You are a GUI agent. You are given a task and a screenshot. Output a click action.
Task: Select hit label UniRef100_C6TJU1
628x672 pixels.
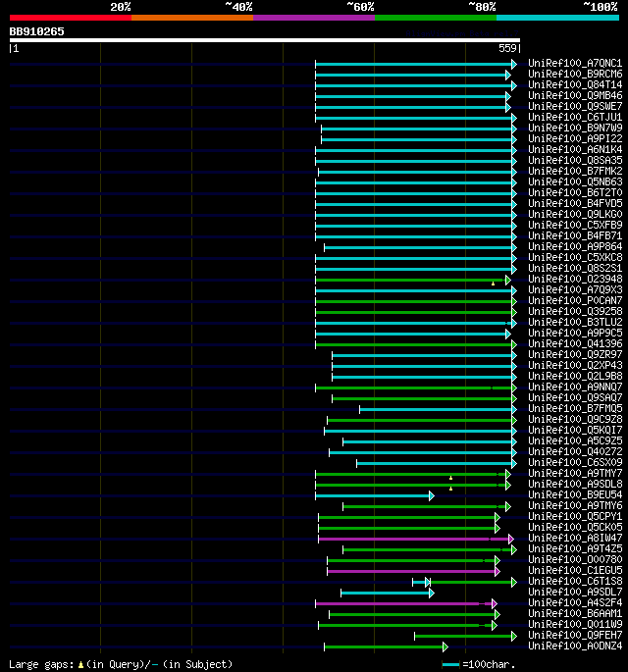pos(575,117)
